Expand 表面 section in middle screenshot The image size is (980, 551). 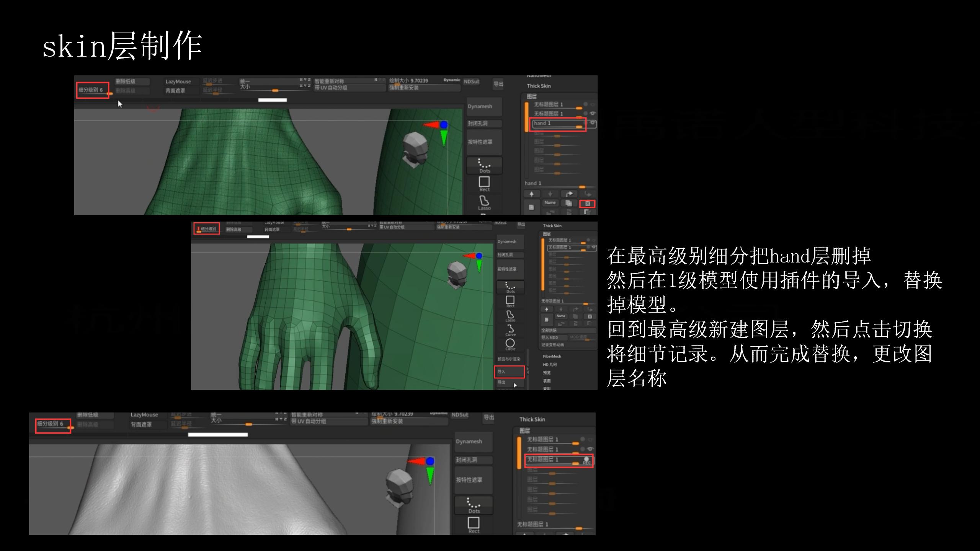point(547,381)
